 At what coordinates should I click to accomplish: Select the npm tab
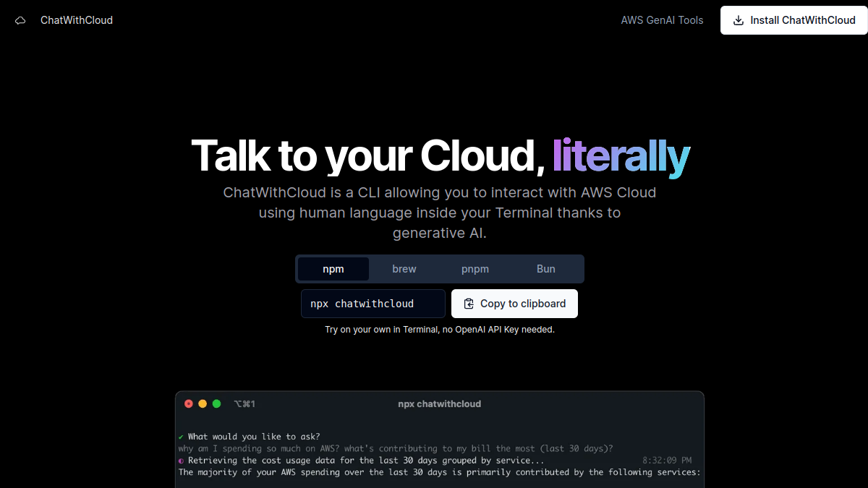point(333,269)
